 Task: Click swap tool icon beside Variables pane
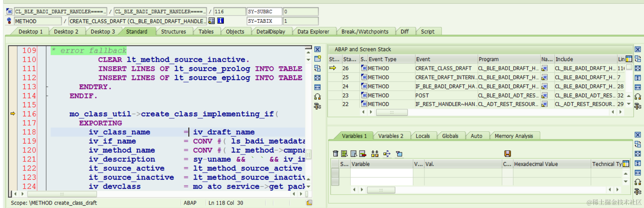pos(638,144)
